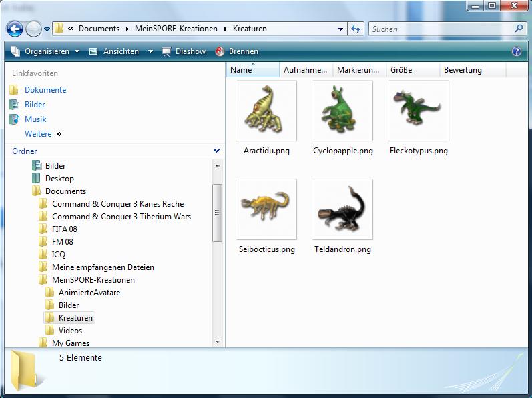Image resolution: width=532 pixels, height=398 pixels.
Task: Select ICQ folder in tree
Action: (x=58, y=255)
